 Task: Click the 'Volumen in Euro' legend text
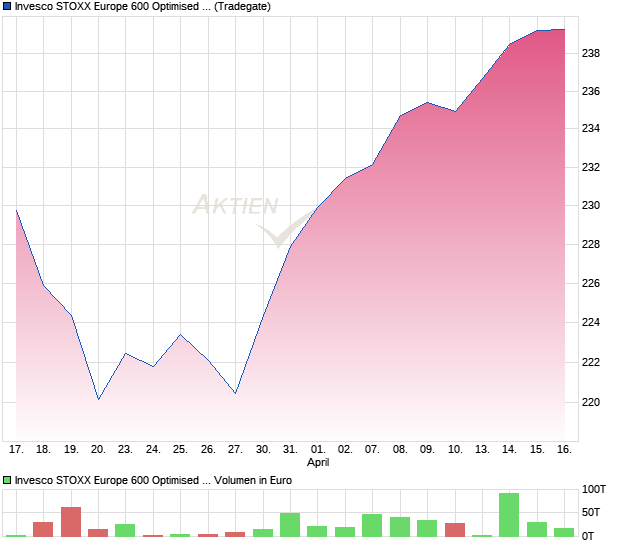tap(253, 480)
